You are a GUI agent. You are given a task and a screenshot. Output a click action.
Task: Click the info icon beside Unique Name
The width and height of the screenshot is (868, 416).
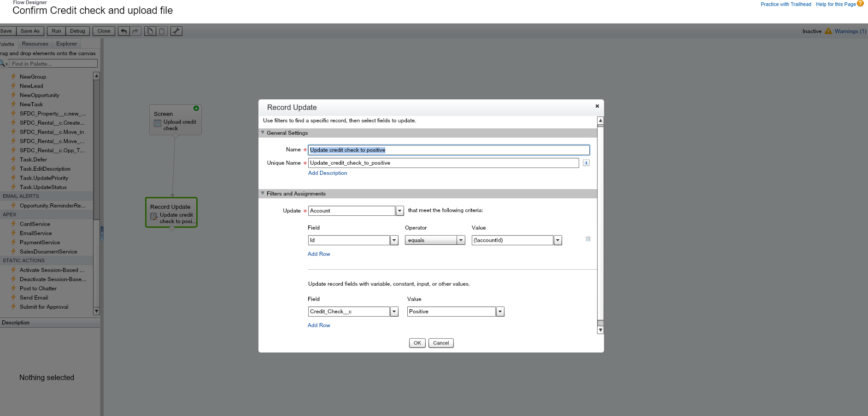coord(586,163)
